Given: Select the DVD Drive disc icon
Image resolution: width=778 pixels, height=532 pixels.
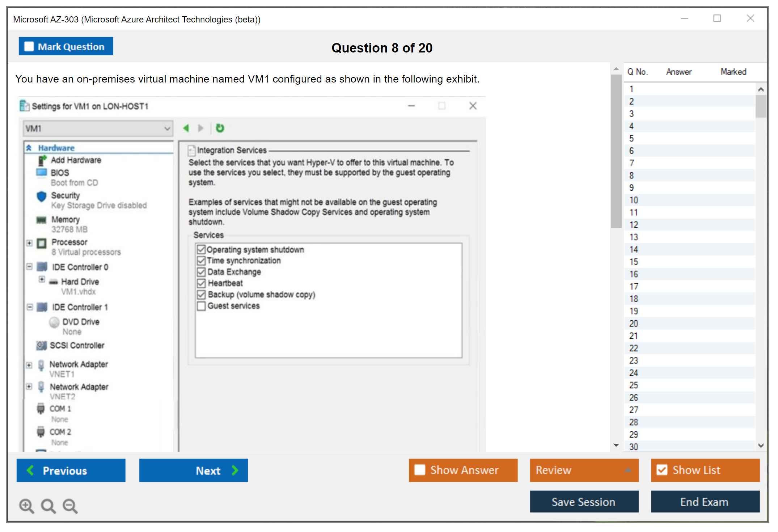Looking at the screenshot, I should coord(54,322).
